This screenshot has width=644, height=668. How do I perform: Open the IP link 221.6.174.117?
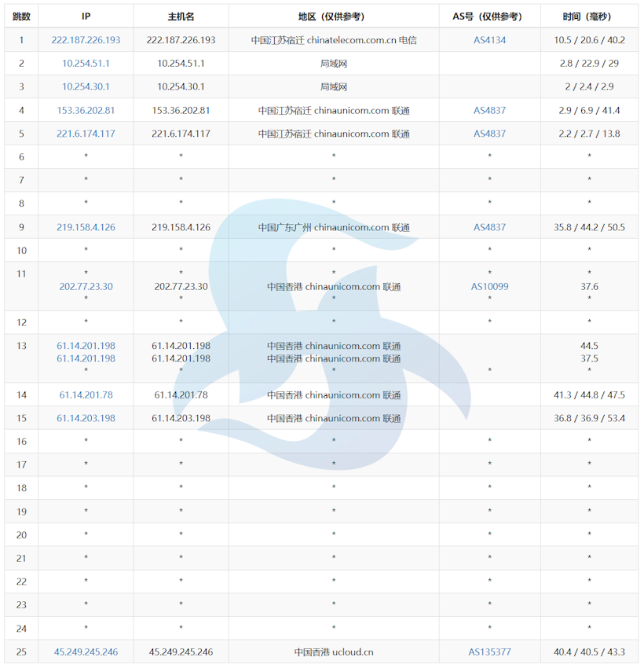pyautogui.click(x=86, y=134)
